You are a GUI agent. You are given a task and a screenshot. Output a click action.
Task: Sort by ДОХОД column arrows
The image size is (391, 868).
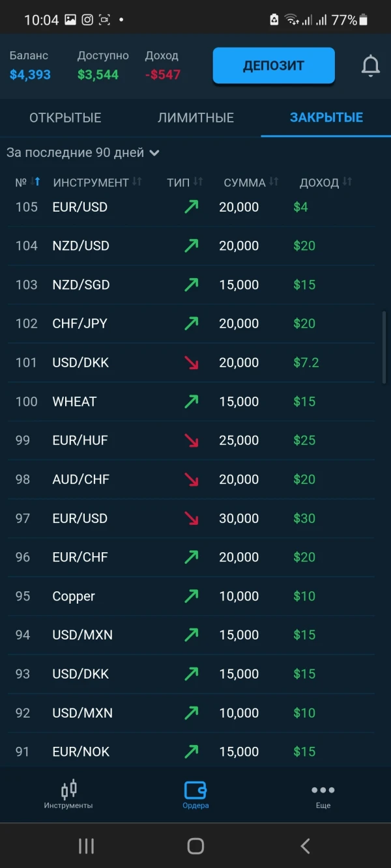[347, 182]
